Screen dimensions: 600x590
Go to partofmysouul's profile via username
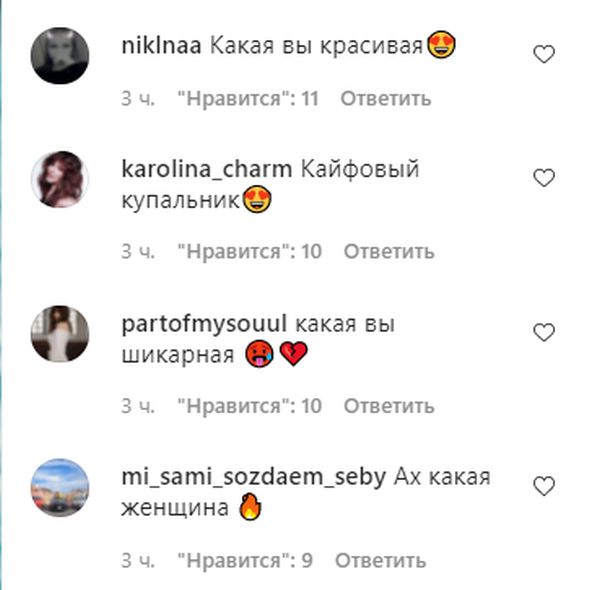pyautogui.click(x=204, y=324)
